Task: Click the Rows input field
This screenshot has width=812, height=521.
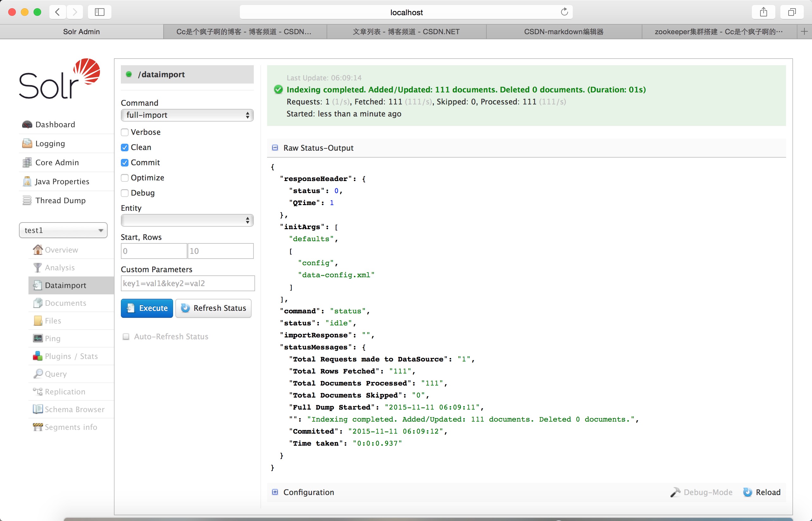Action: click(x=221, y=251)
